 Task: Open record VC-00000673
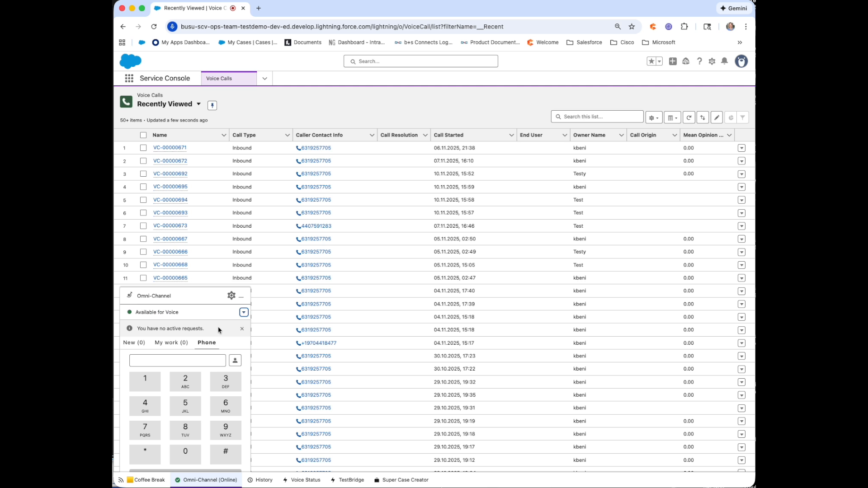170,225
